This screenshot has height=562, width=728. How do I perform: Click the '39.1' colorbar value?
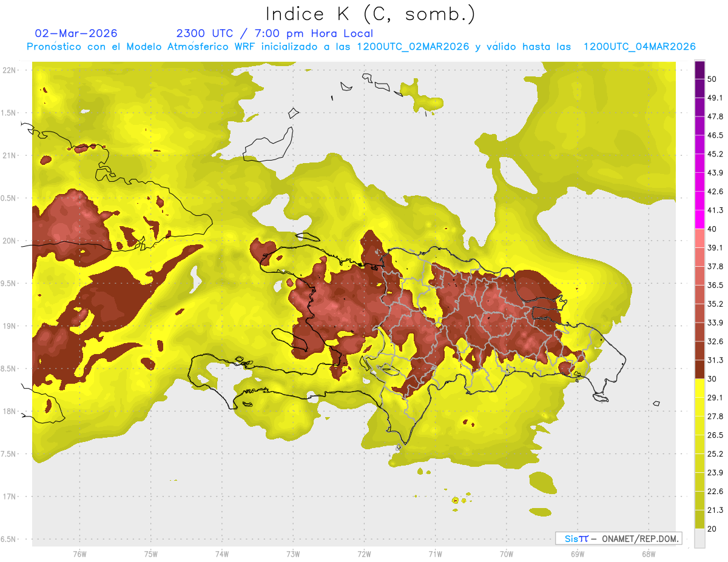pos(715,248)
